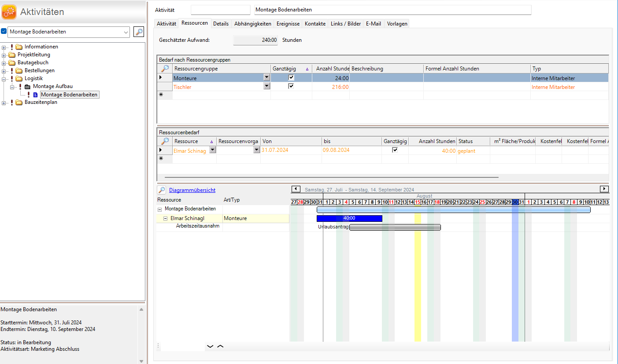Click the magnifier icon next to Diagrammübersicht
The image size is (618, 364).
click(x=162, y=190)
